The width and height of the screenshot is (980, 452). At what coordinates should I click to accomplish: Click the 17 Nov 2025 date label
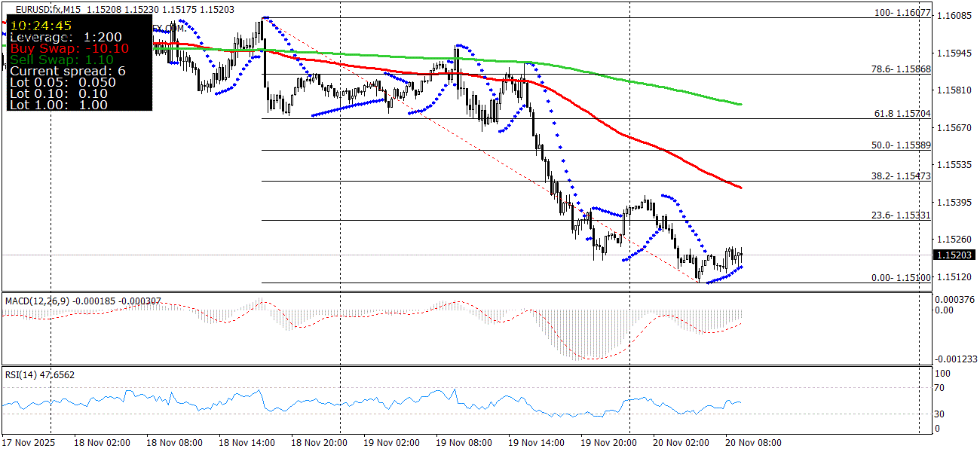(x=28, y=442)
